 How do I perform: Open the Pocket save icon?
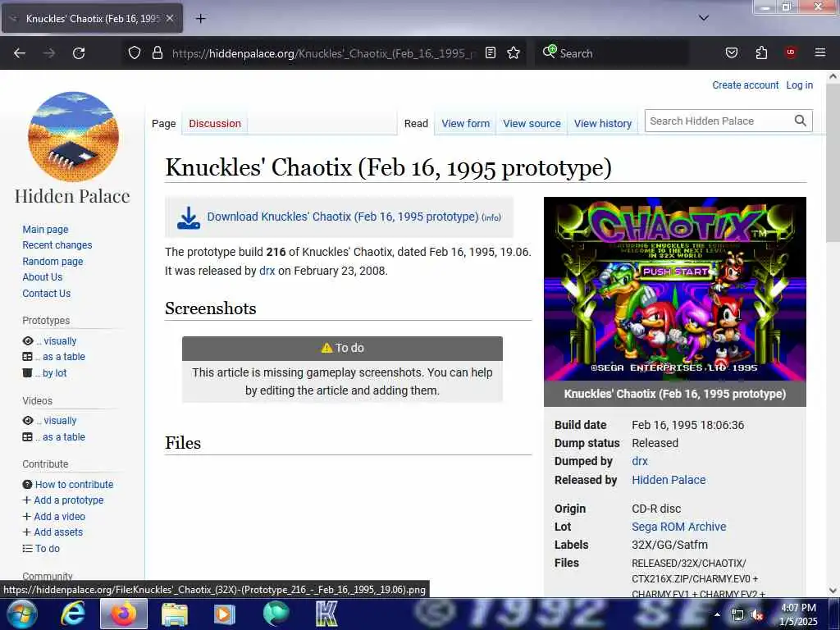tap(731, 52)
